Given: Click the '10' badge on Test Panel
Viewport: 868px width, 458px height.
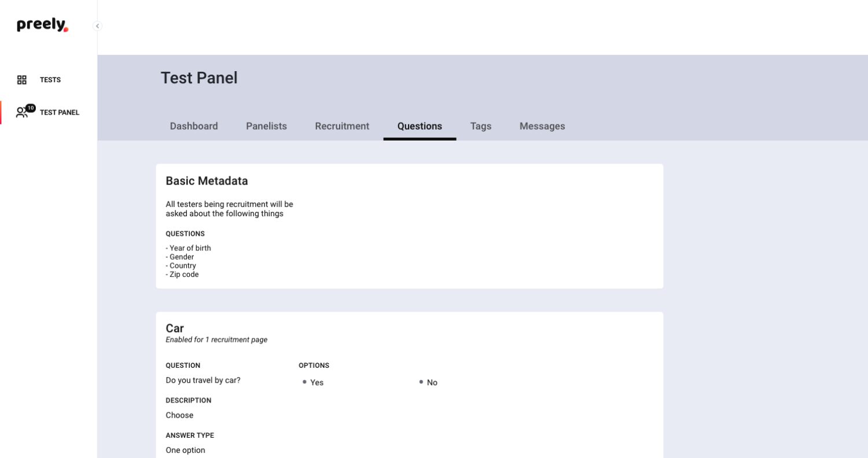Looking at the screenshot, I should (31, 108).
